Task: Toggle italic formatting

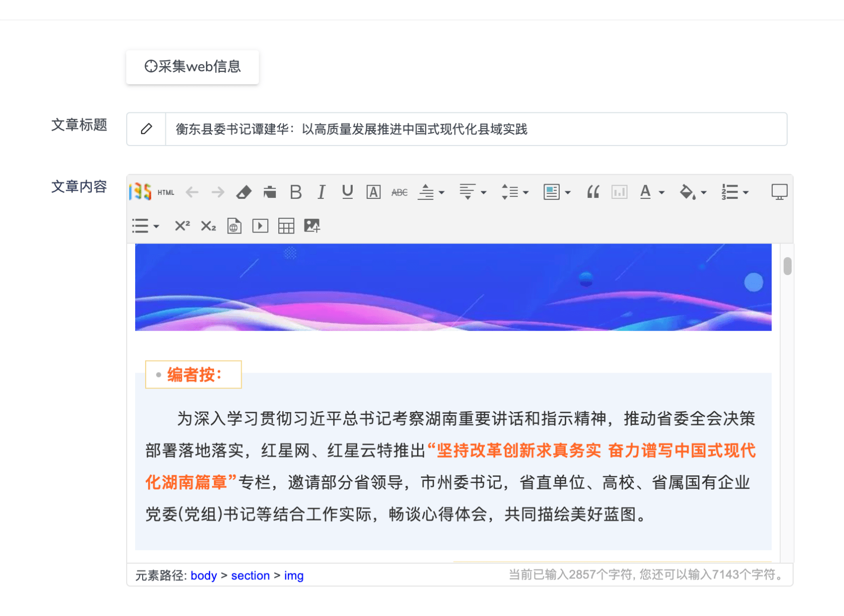Action: [x=322, y=192]
